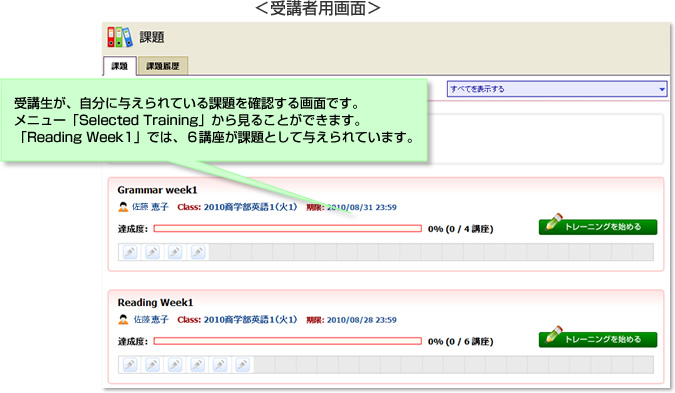This screenshot has height=393, width=675.
Task: Open the すべてを表示する filter dropdown
Action: tap(557, 89)
